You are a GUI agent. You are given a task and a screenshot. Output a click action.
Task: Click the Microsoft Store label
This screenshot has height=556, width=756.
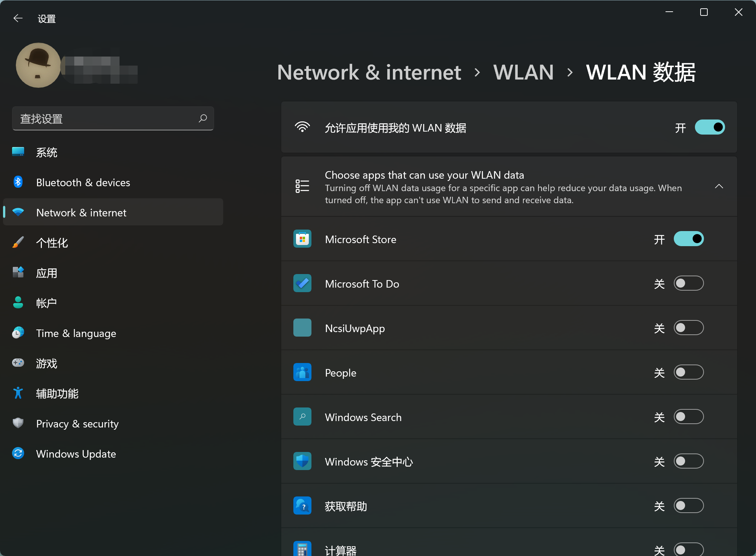(x=360, y=239)
